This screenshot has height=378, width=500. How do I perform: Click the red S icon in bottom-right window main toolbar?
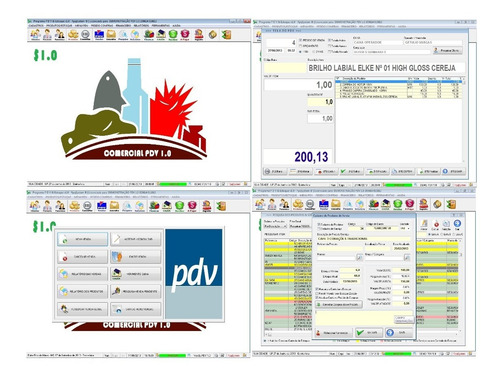[x=409, y=204]
